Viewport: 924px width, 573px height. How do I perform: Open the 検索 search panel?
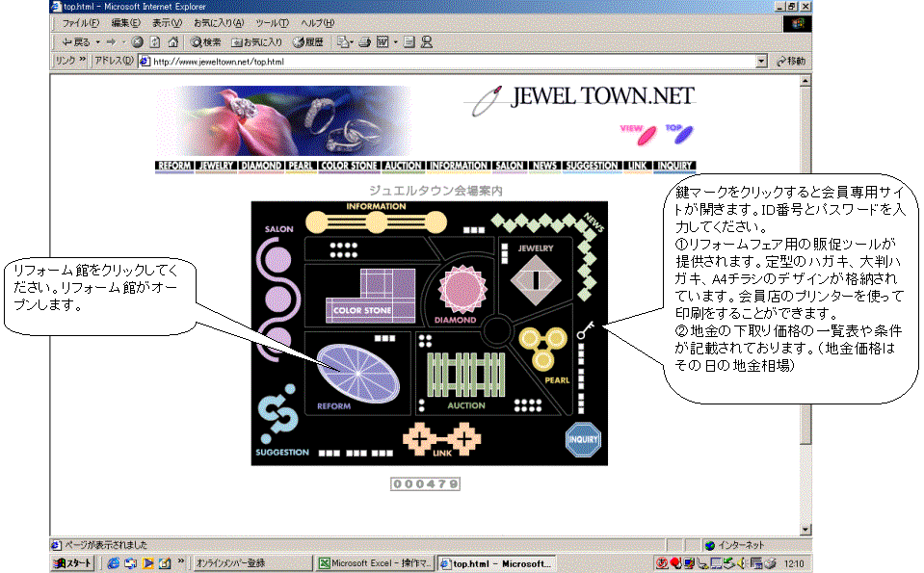click(205, 41)
